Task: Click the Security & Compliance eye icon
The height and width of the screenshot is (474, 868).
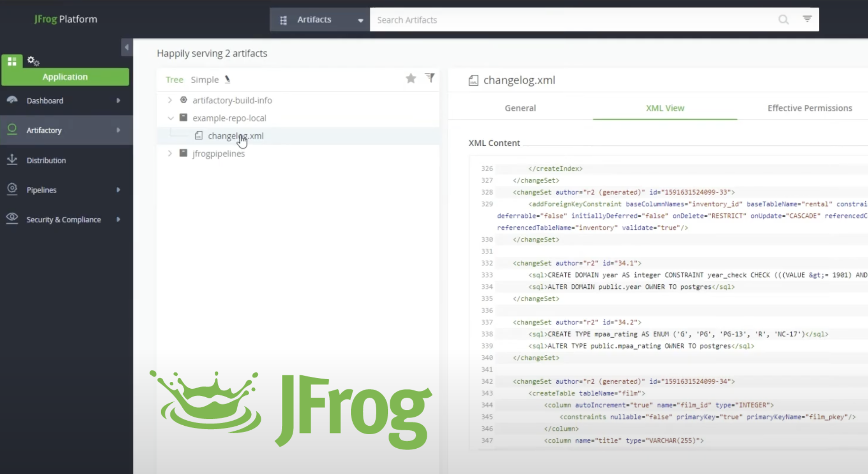Action: coord(12,218)
